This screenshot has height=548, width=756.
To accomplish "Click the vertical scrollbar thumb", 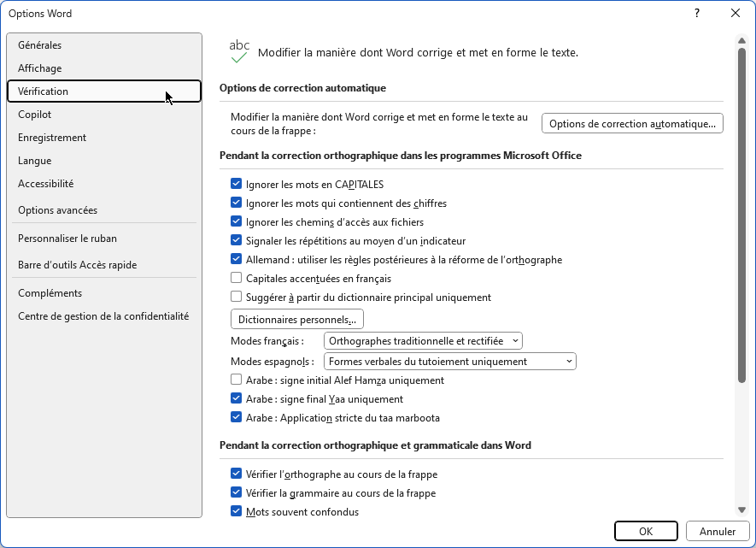I will [741, 215].
